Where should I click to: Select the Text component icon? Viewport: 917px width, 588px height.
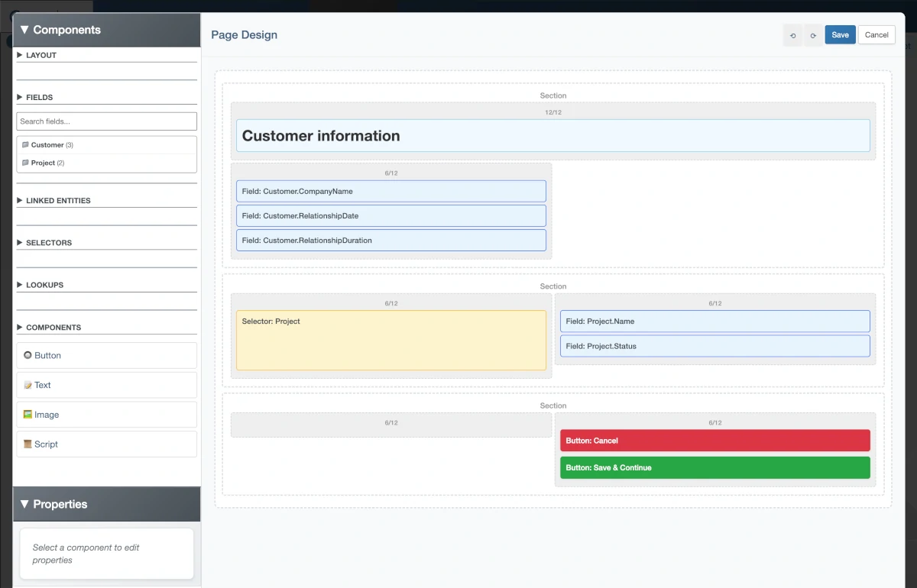click(x=29, y=385)
